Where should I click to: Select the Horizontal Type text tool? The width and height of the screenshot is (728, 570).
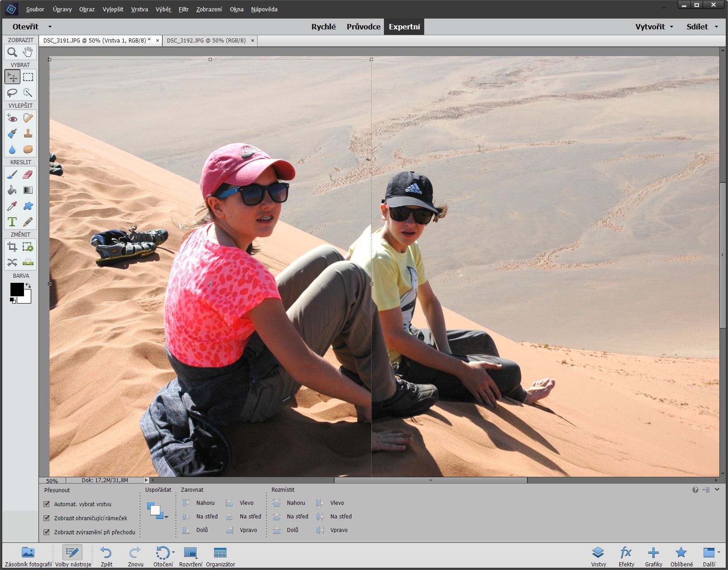(x=12, y=222)
